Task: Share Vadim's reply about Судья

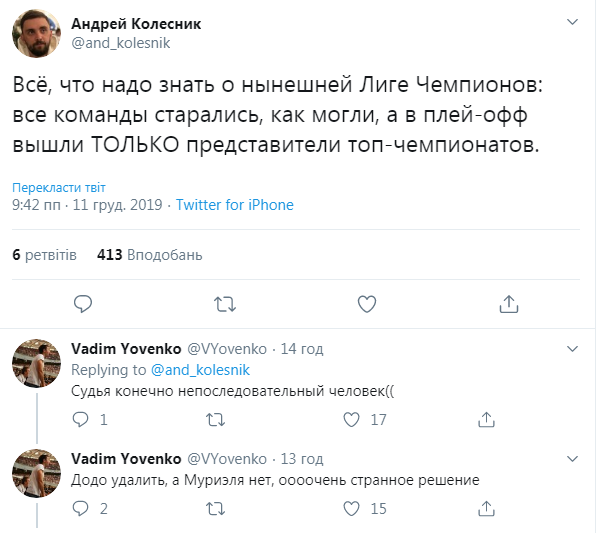Action: click(x=486, y=419)
